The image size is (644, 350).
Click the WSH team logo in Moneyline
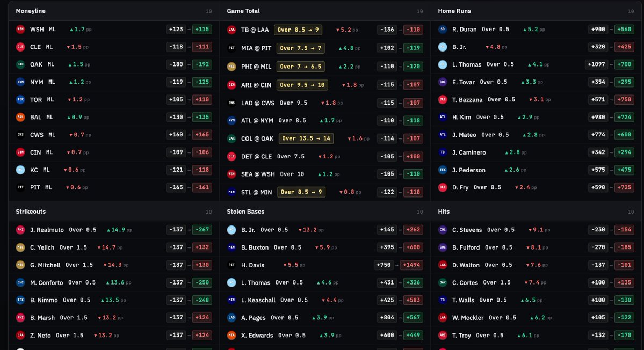coord(20,29)
